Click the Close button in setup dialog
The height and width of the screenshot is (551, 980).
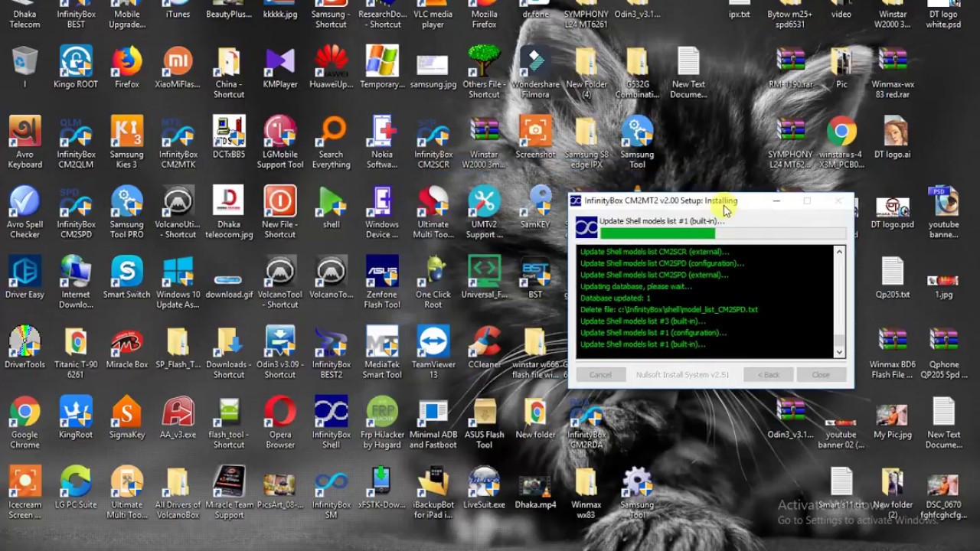point(821,374)
